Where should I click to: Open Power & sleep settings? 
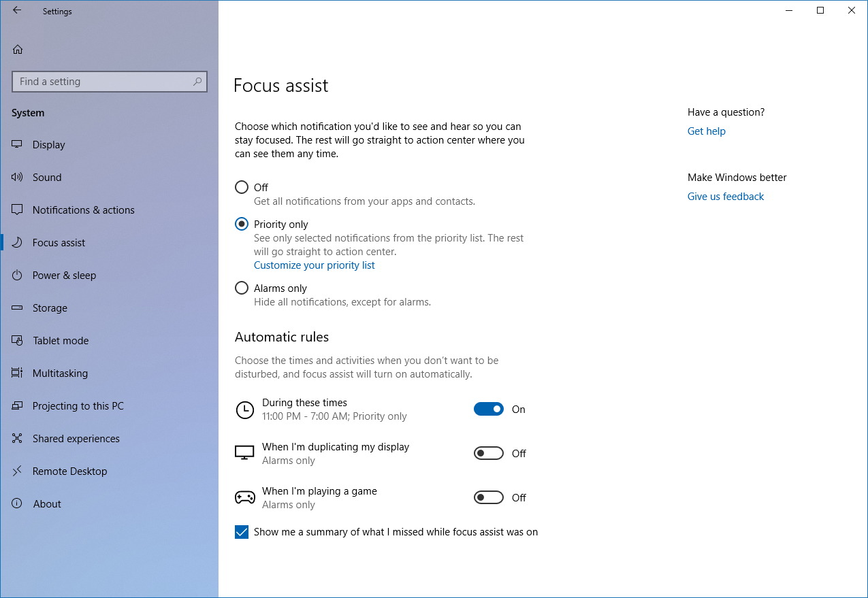coord(109,276)
